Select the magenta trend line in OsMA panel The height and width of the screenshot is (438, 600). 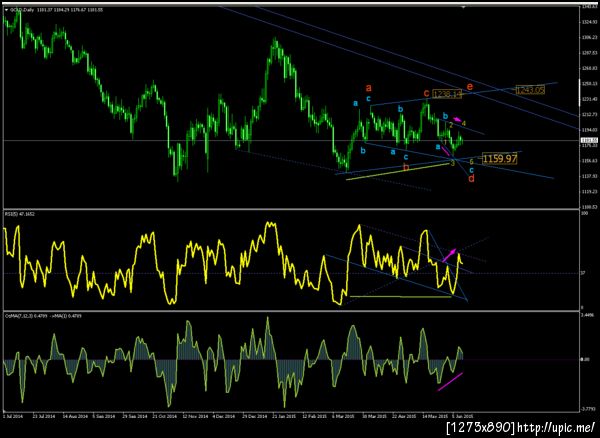point(450,382)
